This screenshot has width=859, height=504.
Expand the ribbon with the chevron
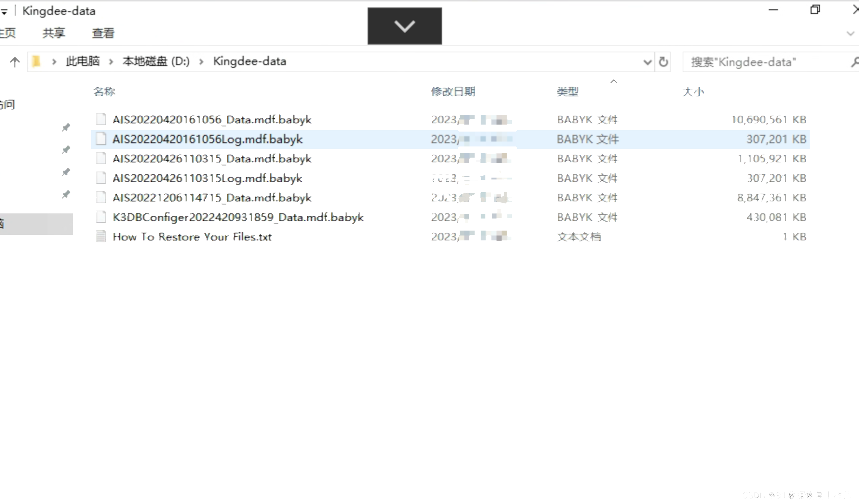(850, 33)
